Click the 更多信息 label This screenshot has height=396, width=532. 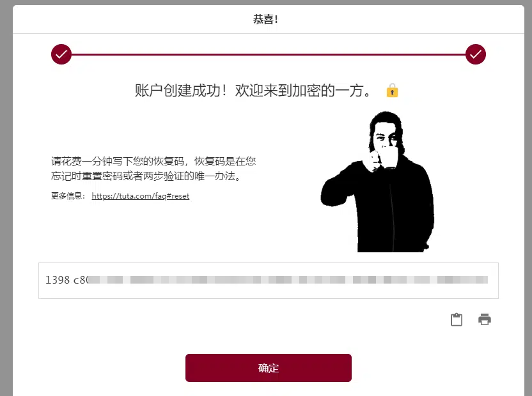tap(68, 196)
